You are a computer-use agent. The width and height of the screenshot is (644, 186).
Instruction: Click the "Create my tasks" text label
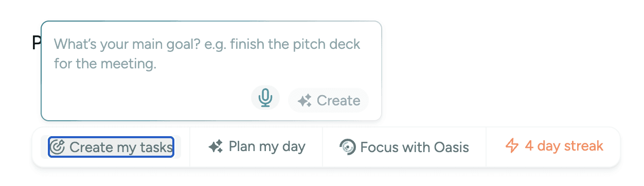pos(121,147)
